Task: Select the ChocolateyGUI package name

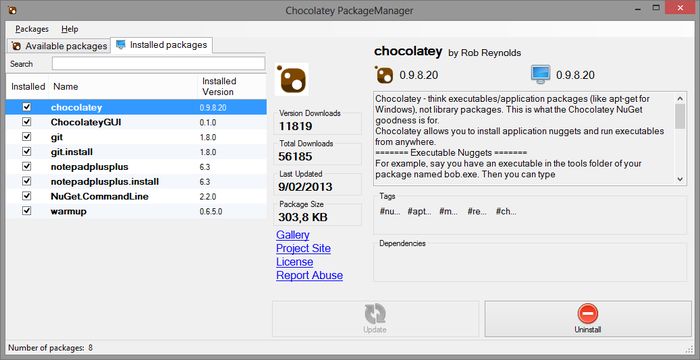Action: [x=86, y=122]
